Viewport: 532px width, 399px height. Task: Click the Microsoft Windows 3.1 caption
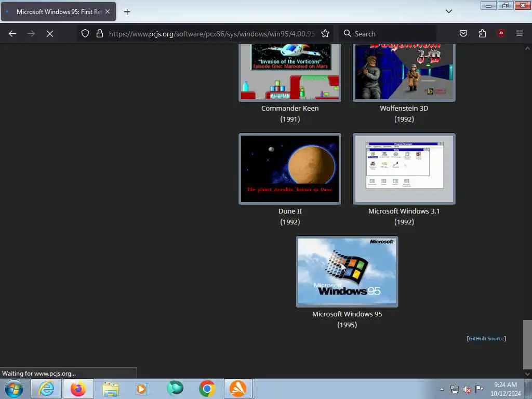pos(404,211)
